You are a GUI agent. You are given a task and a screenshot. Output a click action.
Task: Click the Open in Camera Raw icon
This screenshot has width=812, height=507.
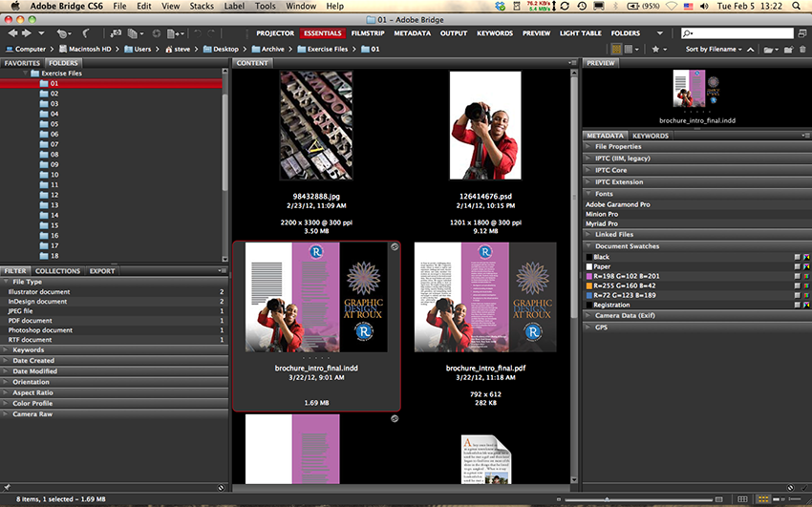(156, 33)
